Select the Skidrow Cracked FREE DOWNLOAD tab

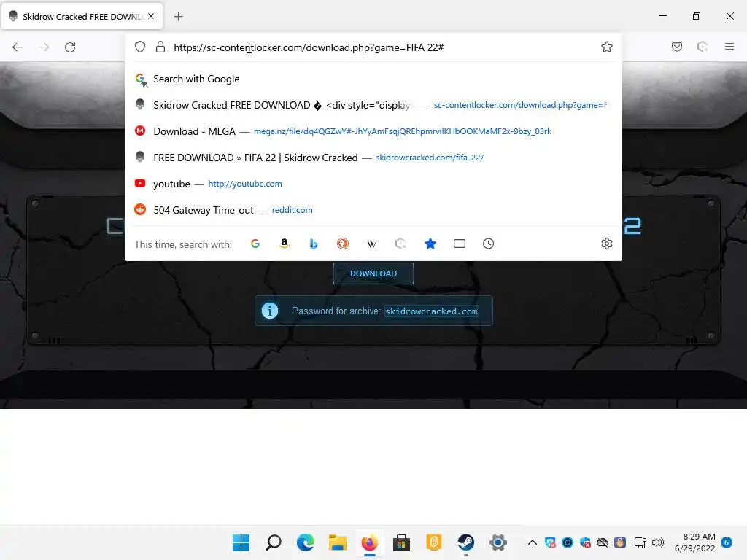pos(82,16)
